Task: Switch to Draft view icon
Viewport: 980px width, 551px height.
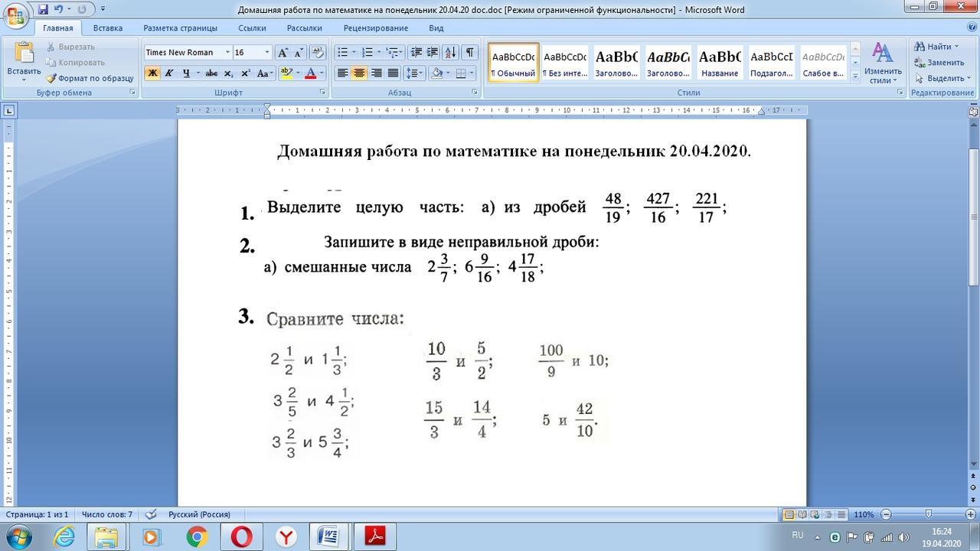Action: click(841, 514)
